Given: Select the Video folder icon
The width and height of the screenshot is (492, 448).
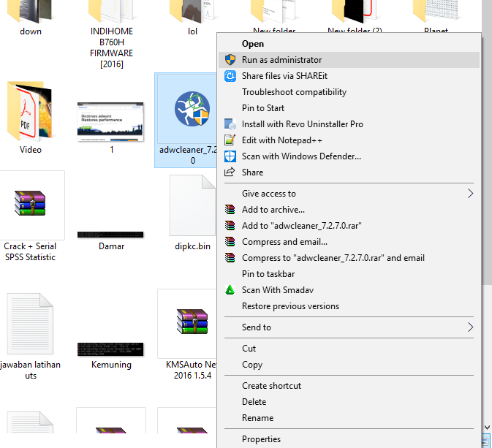Looking at the screenshot, I should (x=30, y=111).
